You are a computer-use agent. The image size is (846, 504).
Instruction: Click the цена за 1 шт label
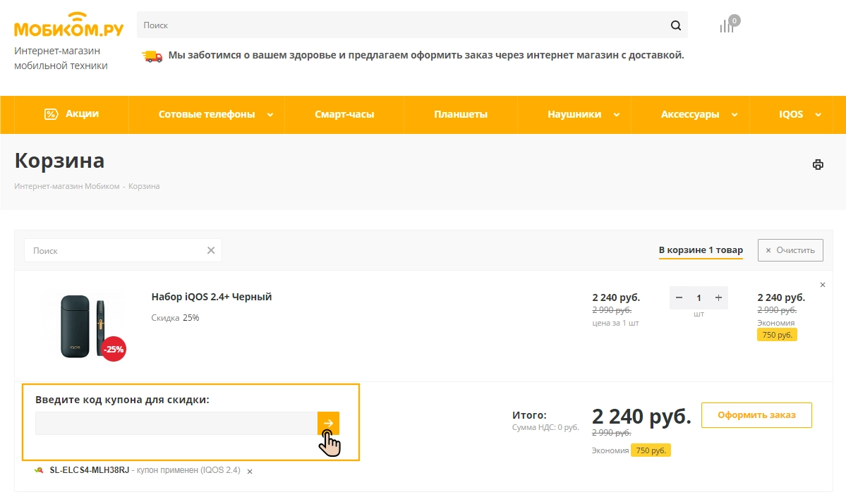click(x=615, y=323)
